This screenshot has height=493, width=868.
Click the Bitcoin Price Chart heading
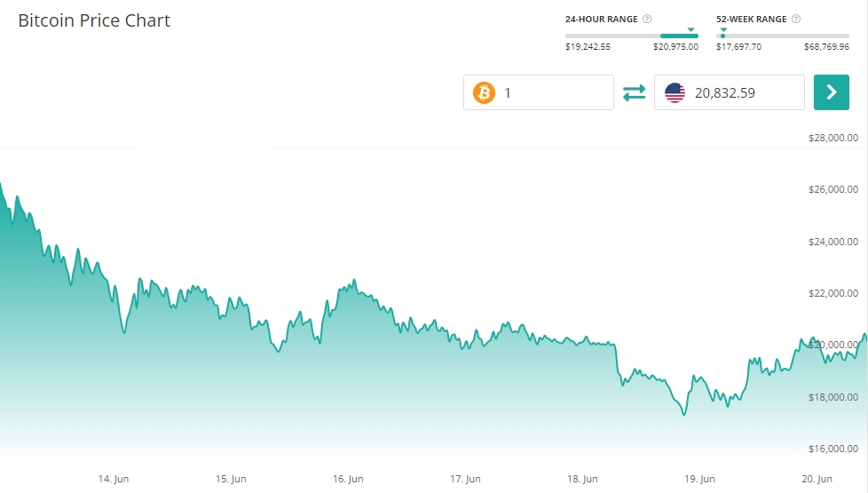tap(94, 20)
